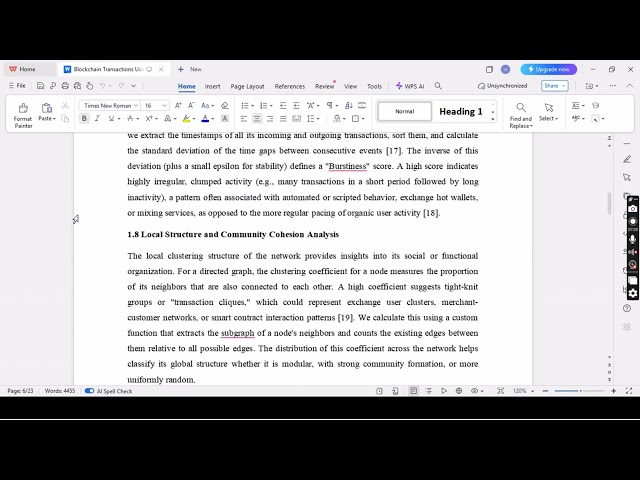Apply the Normal style
The height and width of the screenshot is (480, 640).
(404, 111)
